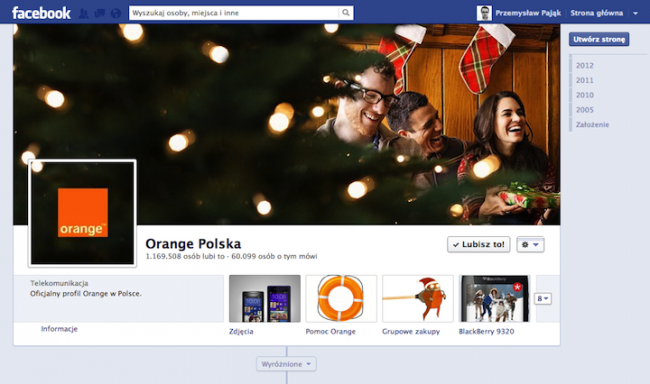
Task: Click Pomoc Orange label
Action: [x=330, y=331]
